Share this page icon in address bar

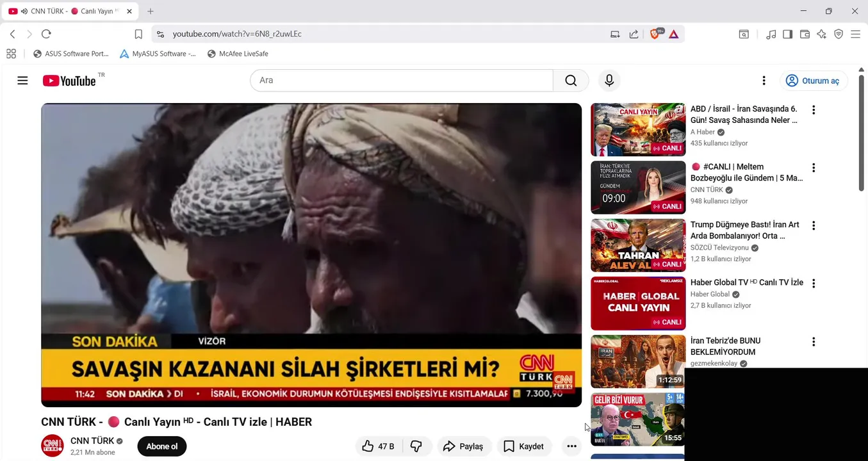(x=634, y=34)
